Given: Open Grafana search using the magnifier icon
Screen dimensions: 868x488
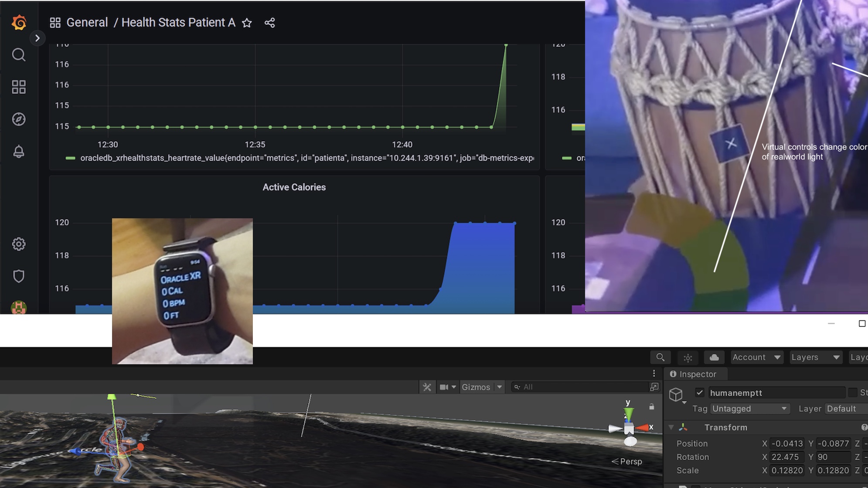Looking at the screenshot, I should 19,54.
